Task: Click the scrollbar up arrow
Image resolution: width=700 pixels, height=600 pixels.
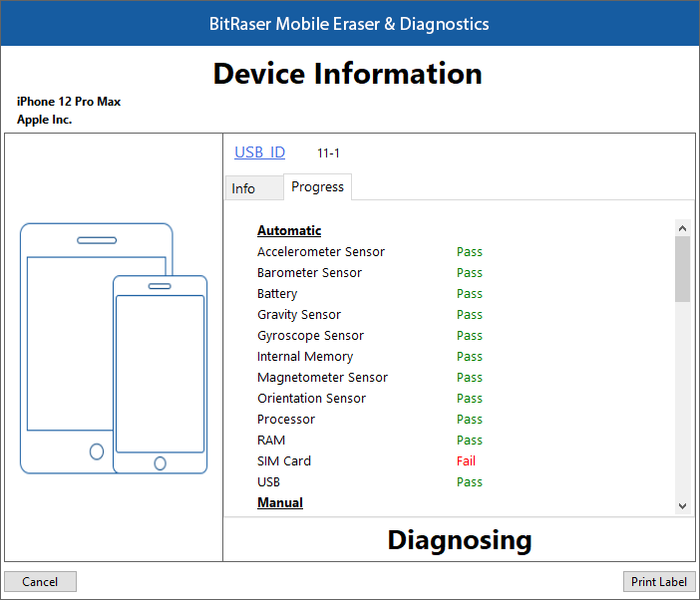Action: (682, 228)
